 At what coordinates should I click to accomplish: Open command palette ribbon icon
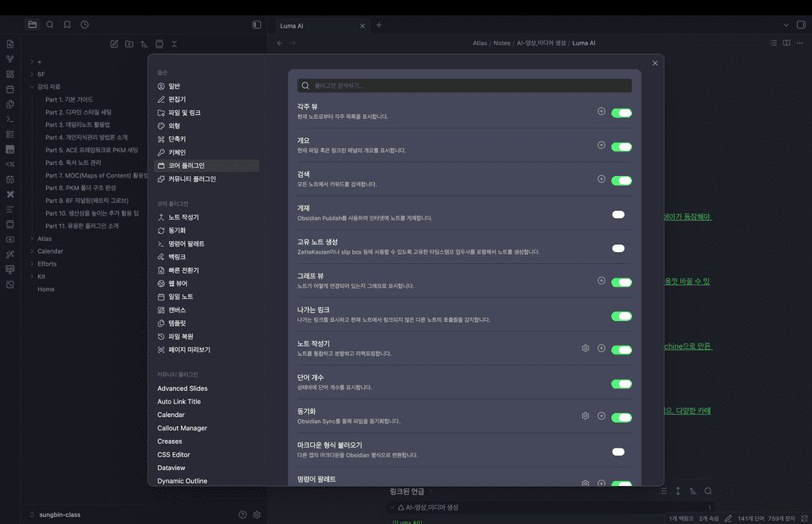10,119
